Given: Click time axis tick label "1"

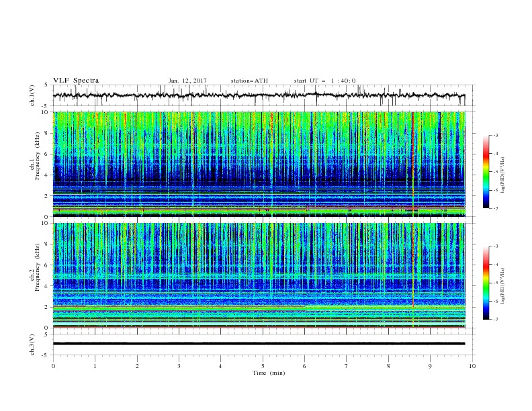Looking at the screenshot, I should [95, 366].
